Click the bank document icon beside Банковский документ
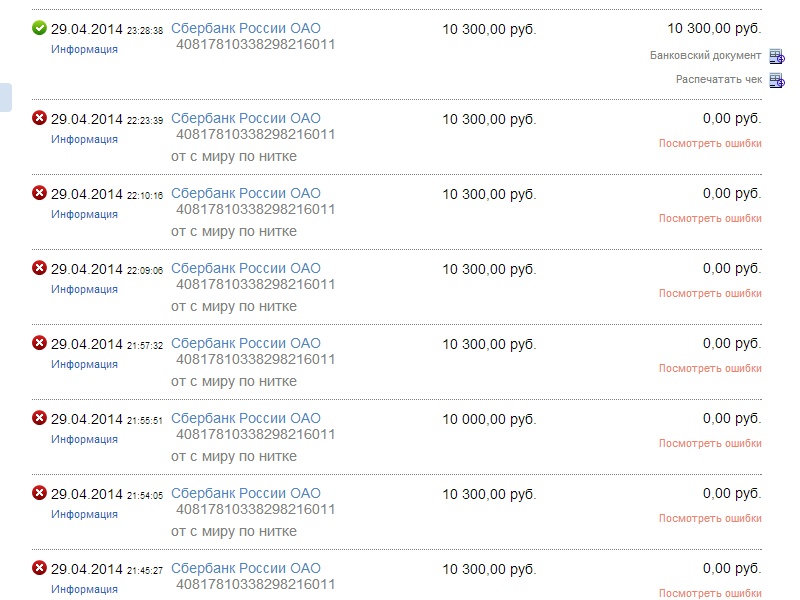The image size is (800, 600). coord(777,56)
